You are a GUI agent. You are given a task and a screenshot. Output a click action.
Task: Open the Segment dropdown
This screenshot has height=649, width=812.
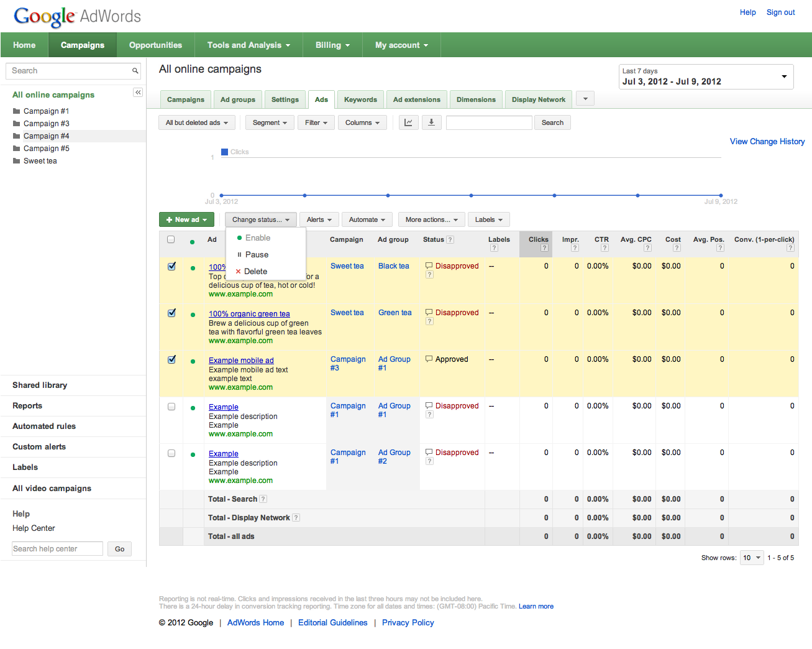tap(270, 122)
